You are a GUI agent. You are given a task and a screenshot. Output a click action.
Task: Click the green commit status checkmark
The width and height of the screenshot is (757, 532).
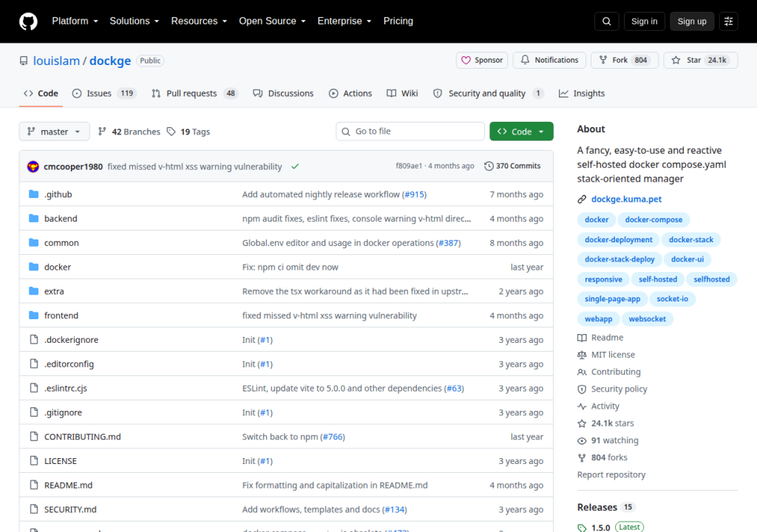295,166
